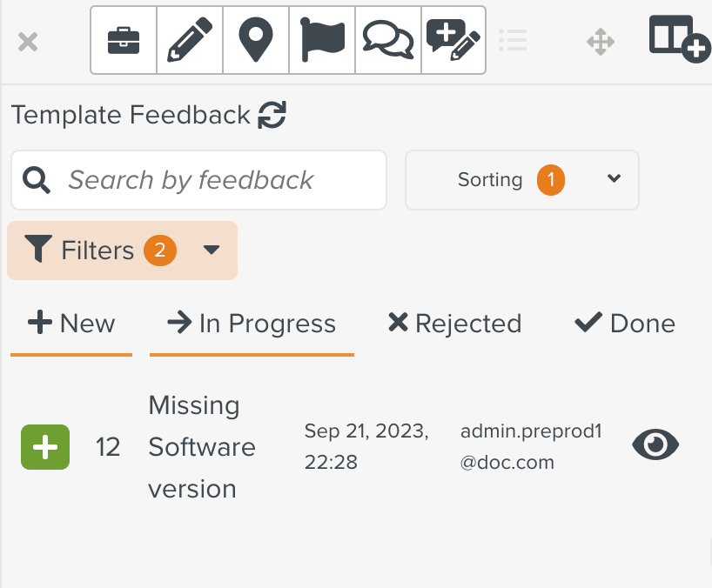Select the location pin tool

pos(255,40)
